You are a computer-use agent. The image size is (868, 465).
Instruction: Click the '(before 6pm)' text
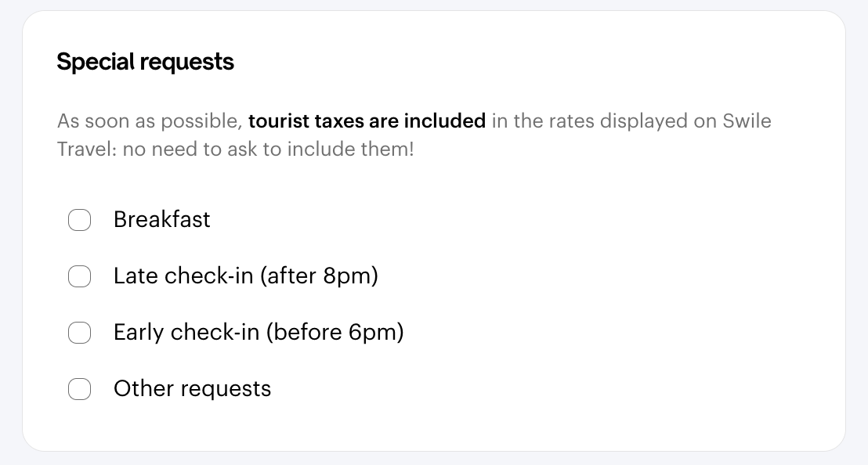point(335,333)
